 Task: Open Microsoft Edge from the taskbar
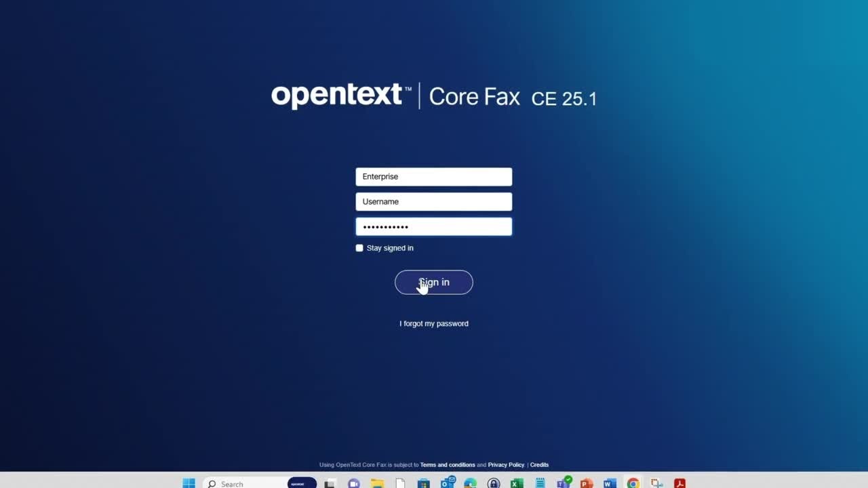(x=471, y=483)
